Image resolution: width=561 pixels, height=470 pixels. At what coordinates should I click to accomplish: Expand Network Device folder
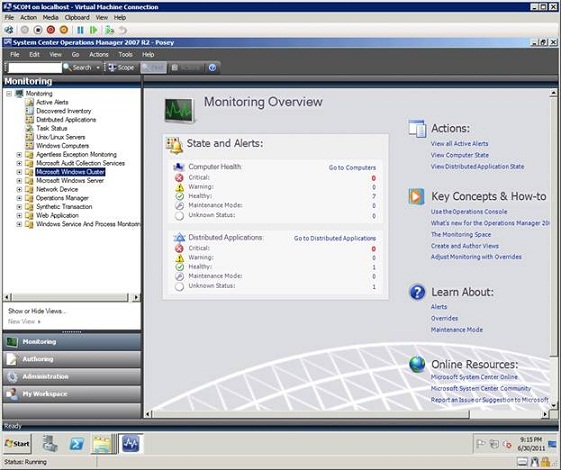pyautogui.click(x=19, y=189)
